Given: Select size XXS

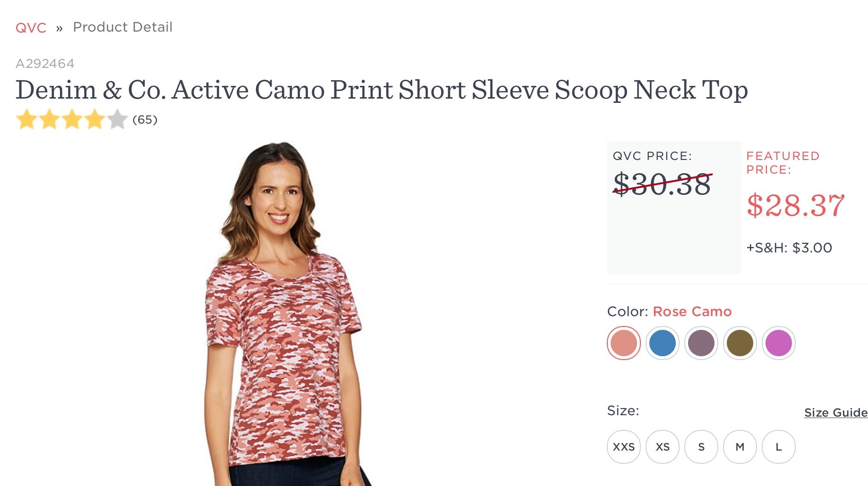Looking at the screenshot, I should [x=623, y=447].
